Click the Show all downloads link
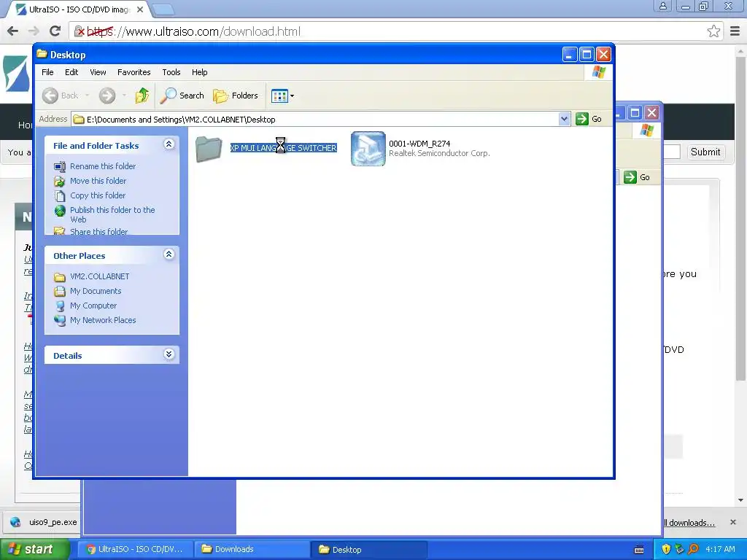Image resolution: width=747 pixels, height=560 pixels. tap(689, 523)
